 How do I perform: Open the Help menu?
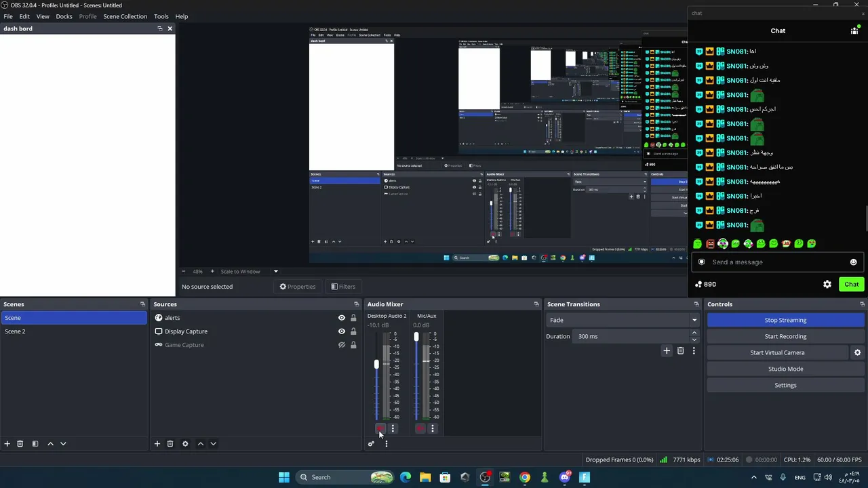pyautogui.click(x=182, y=16)
